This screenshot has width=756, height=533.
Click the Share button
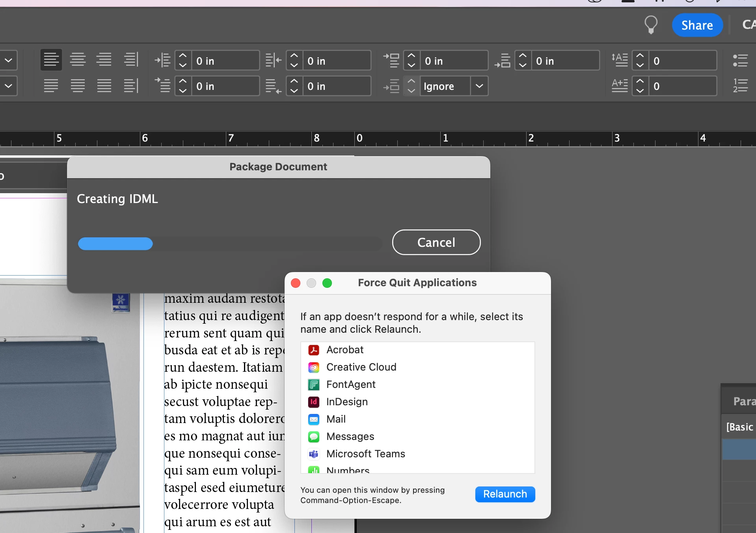[x=697, y=25]
